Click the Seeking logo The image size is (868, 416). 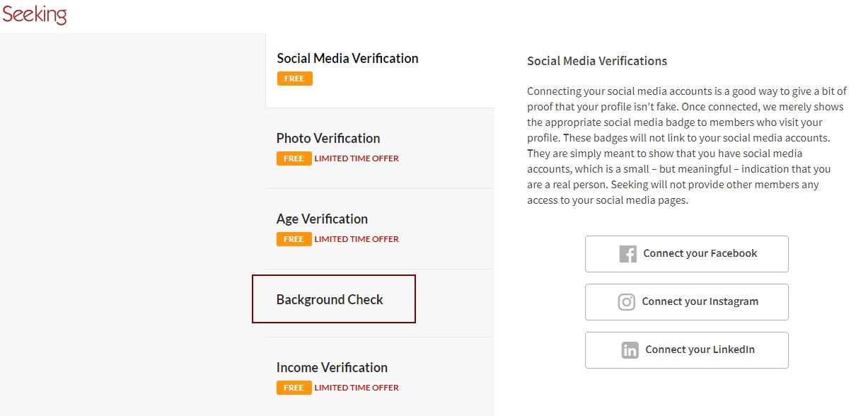(35, 14)
